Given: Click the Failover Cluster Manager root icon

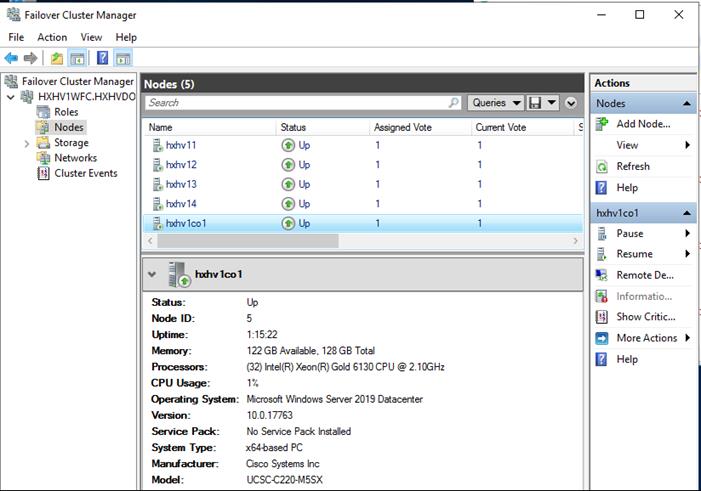Looking at the screenshot, I should pos(12,81).
